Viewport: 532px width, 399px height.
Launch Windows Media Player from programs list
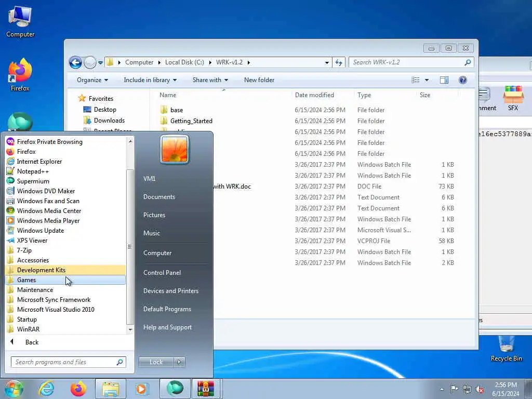point(48,220)
